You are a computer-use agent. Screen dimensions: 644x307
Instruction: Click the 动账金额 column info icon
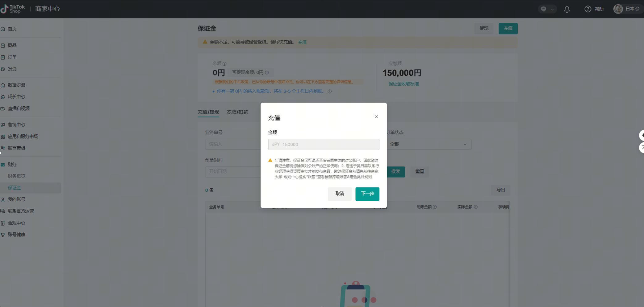click(x=435, y=207)
